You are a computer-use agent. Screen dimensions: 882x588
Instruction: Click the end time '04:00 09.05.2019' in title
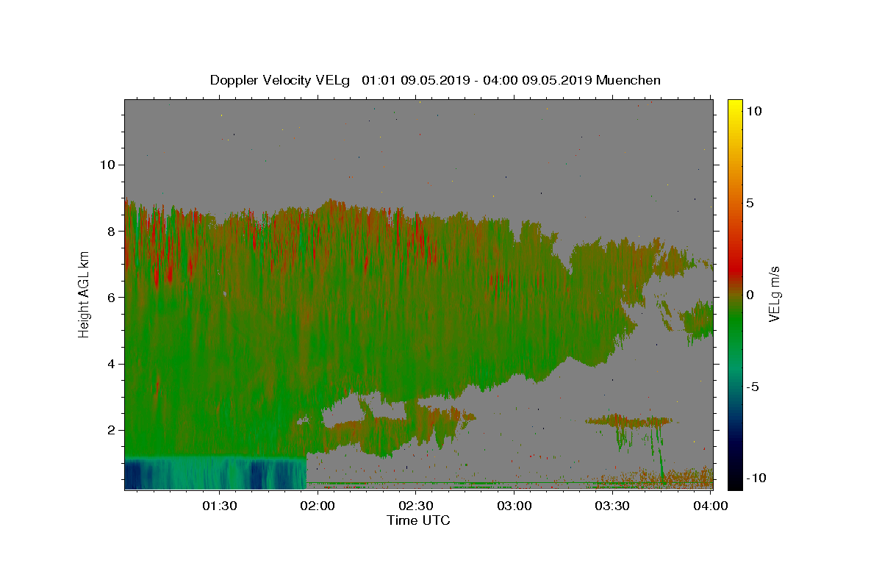click(x=537, y=80)
